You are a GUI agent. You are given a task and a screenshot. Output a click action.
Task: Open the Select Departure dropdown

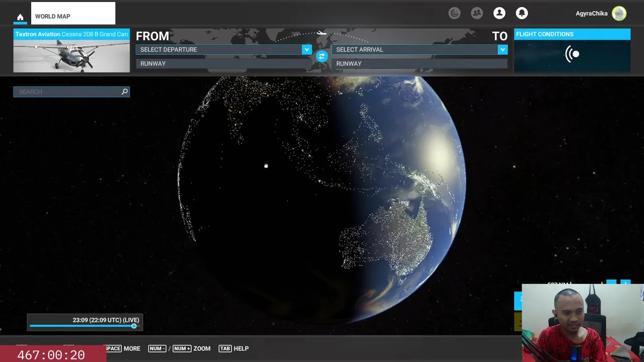tap(224, 49)
